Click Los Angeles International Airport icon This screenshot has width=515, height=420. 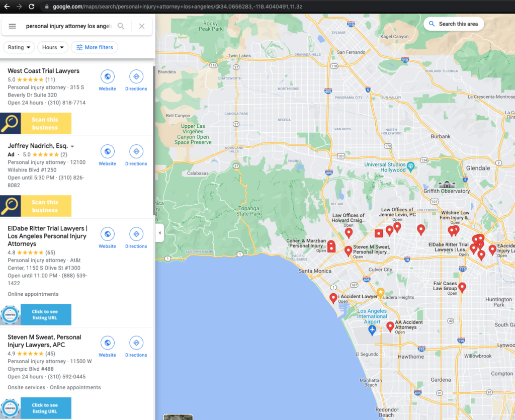pyautogui.click(x=372, y=329)
